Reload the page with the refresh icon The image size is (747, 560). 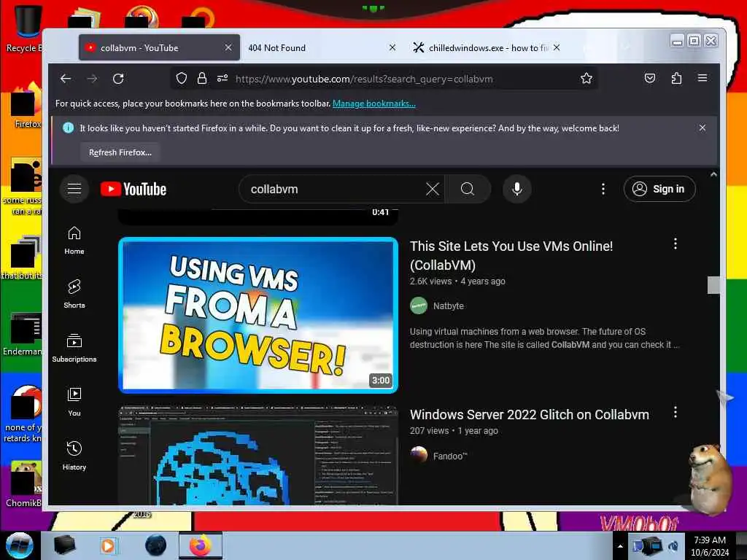(118, 79)
